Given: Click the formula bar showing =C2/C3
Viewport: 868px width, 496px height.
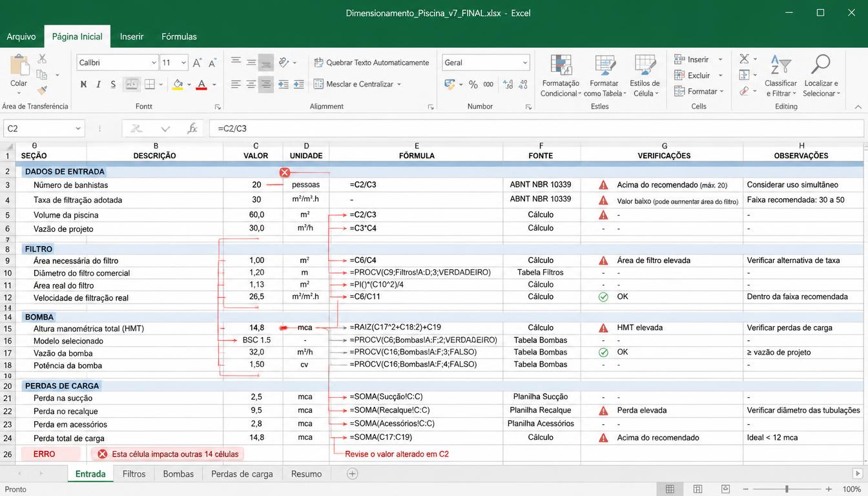Looking at the screenshot, I should coord(536,129).
